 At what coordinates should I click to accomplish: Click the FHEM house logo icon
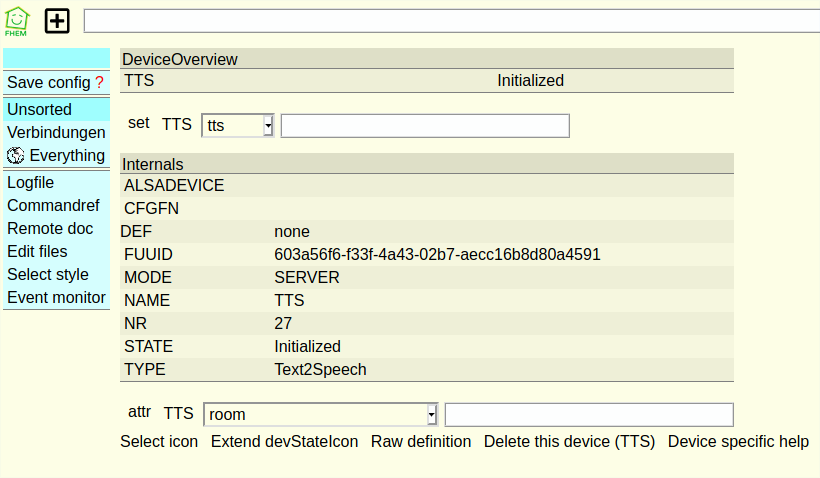pos(17,20)
